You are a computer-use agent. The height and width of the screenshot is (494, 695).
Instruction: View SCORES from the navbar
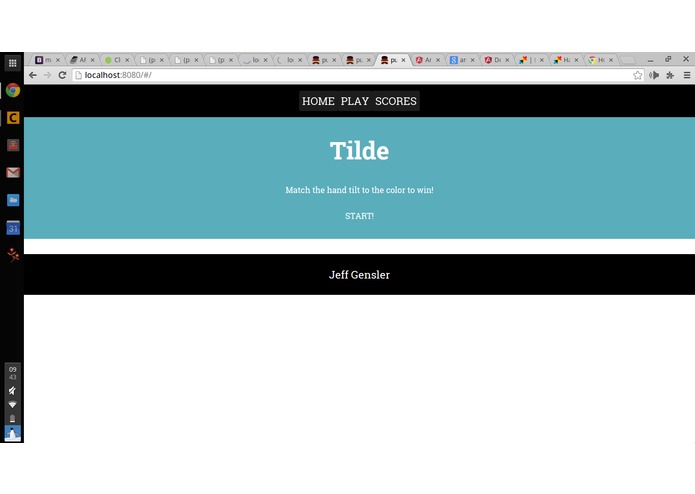pyautogui.click(x=396, y=101)
